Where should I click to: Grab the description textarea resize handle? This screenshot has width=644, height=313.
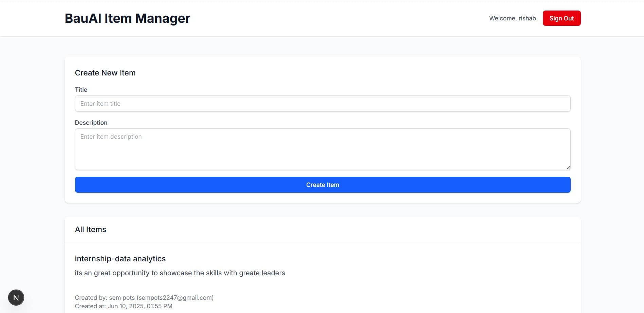(x=568, y=167)
